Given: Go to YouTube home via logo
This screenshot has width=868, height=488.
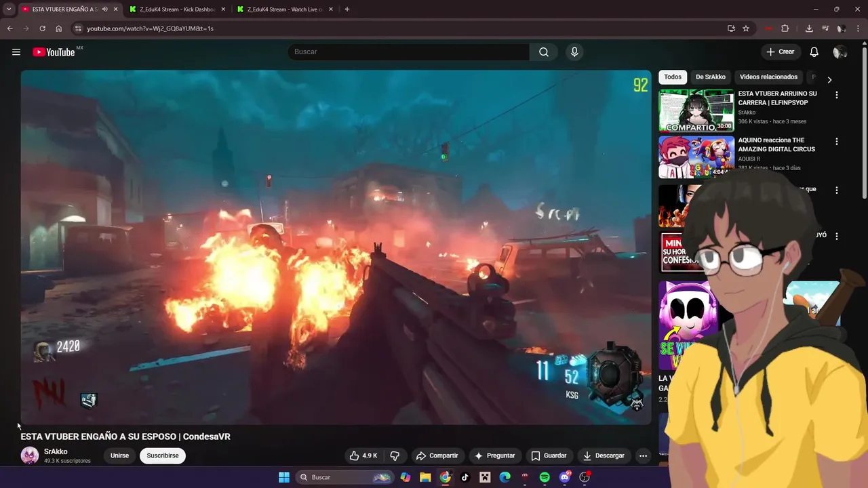Looking at the screenshot, I should tap(54, 52).
